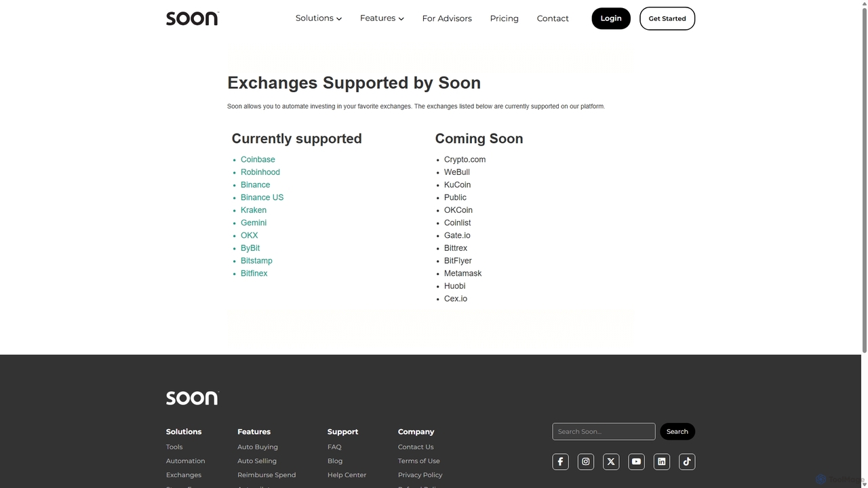Open Soon's LinkedIn page icon
The image size is (868, 488).
(x=662, y=462)
